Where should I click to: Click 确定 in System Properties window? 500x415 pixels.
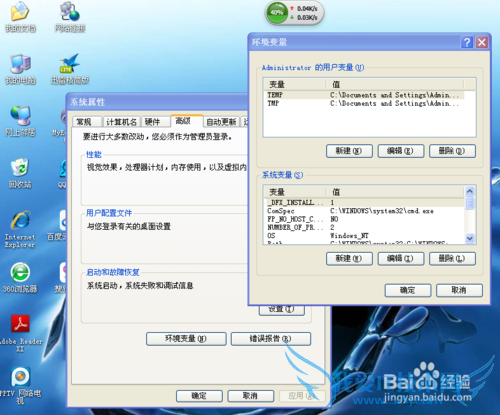click(x=199, y=396)
